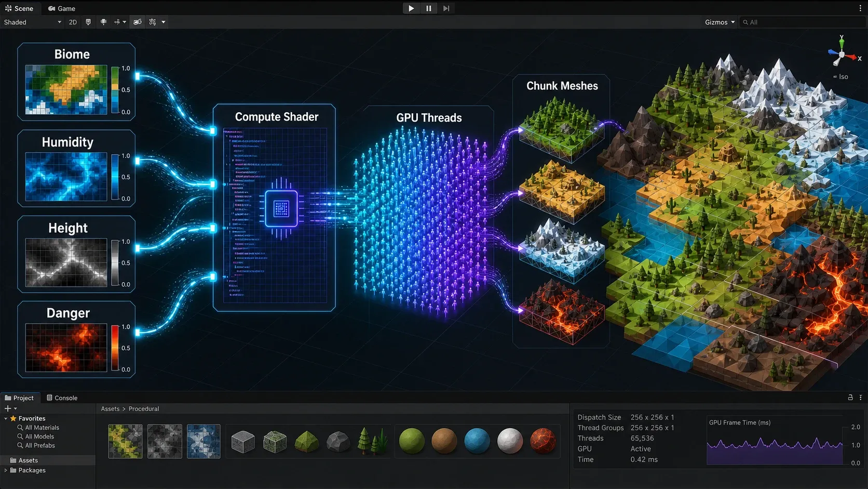868x489 pixels.
Task: Select the Assets folder
Action: pos(48,460)
